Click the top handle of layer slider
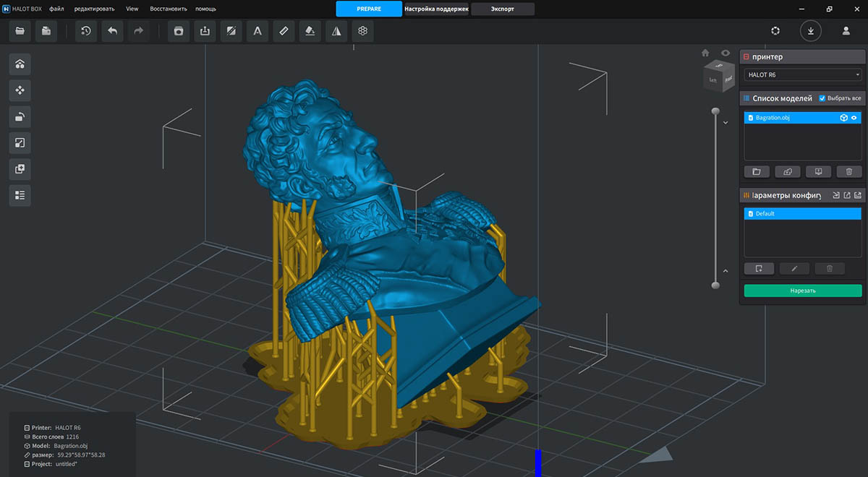This screenshot has height=477, width=868. pos(715,111)
